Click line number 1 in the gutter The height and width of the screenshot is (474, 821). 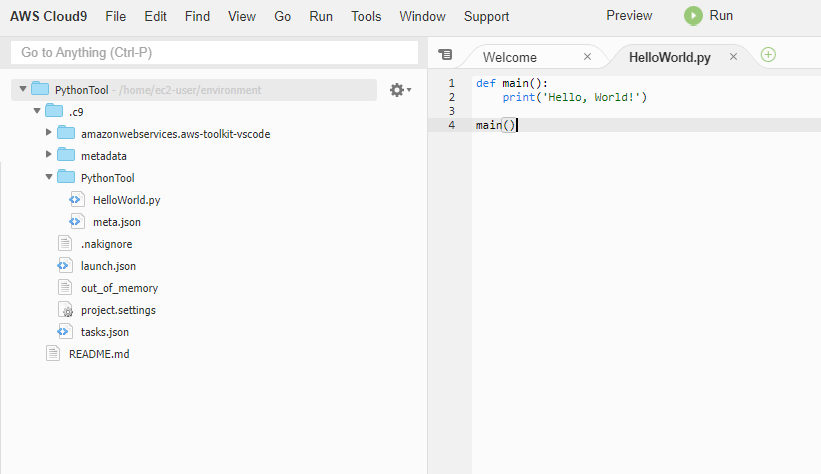451,83
